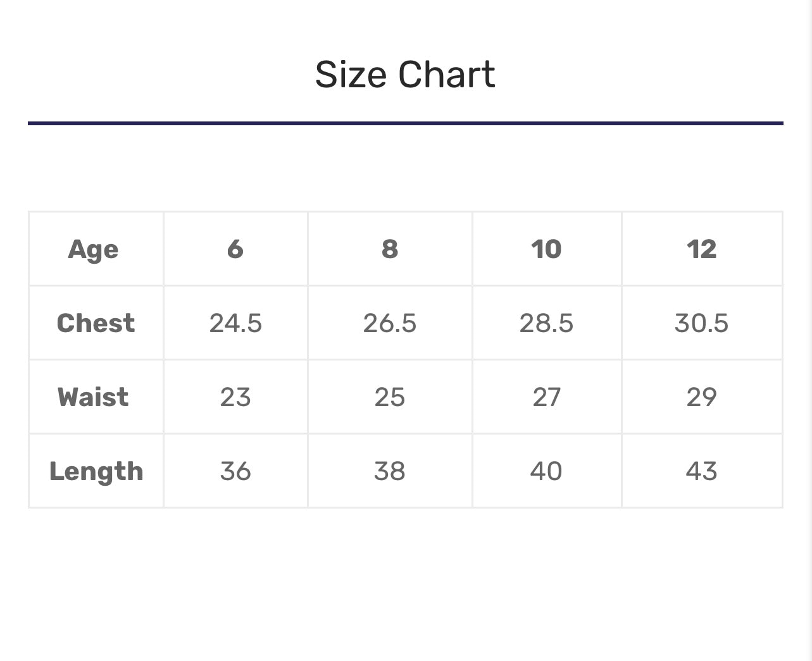Click length value 43
Screen dimensions: 812x661
tap(701, 471)
